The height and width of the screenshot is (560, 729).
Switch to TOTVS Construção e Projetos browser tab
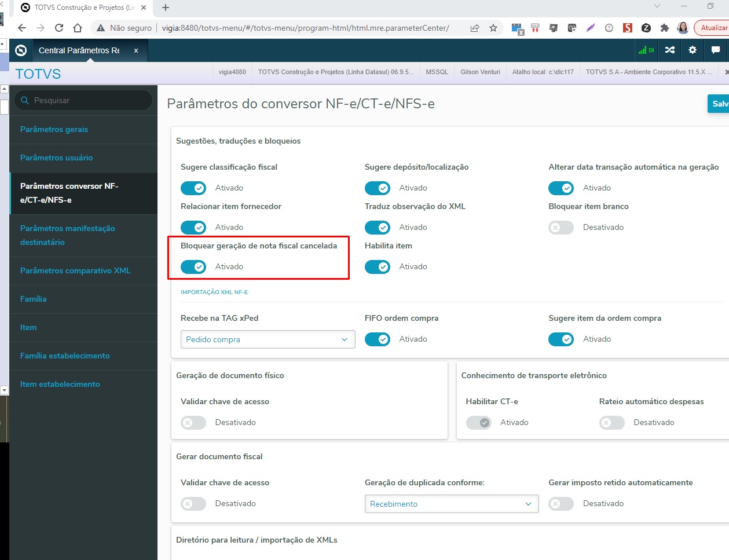83,8
